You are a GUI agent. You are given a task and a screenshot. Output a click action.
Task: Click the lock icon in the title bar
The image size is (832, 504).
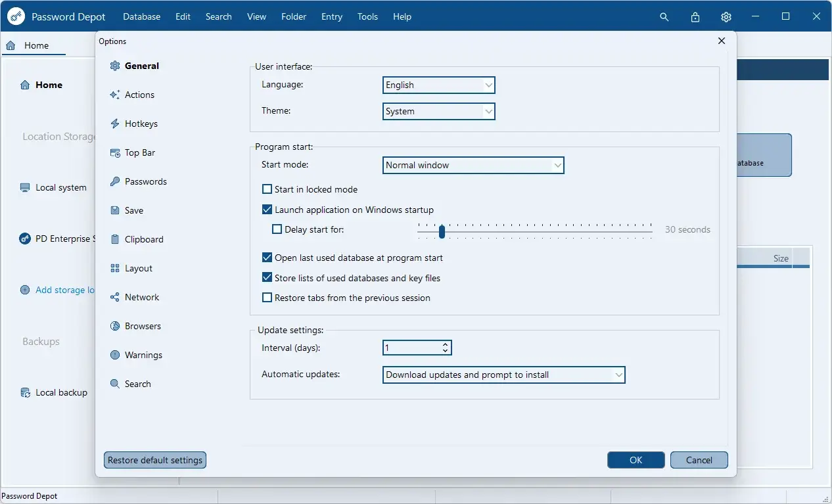click(x=695, y=17)
